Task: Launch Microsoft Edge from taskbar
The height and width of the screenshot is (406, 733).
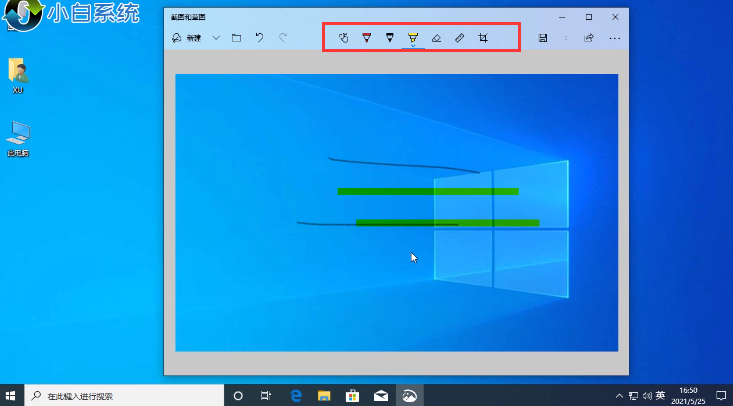Action: click(295, 396)
